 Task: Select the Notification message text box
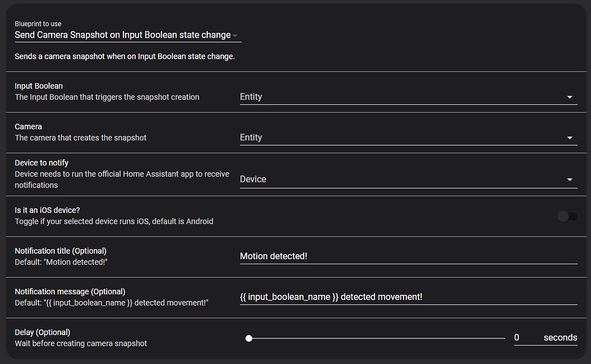tap(404, 297)
